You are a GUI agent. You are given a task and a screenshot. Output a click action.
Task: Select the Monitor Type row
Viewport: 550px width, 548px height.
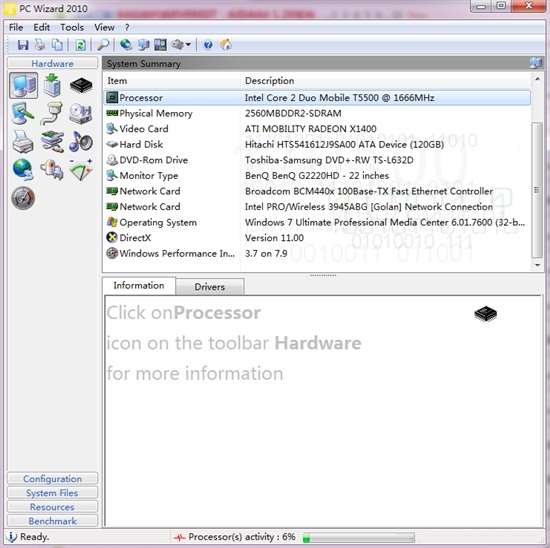[x=317, y=175]
